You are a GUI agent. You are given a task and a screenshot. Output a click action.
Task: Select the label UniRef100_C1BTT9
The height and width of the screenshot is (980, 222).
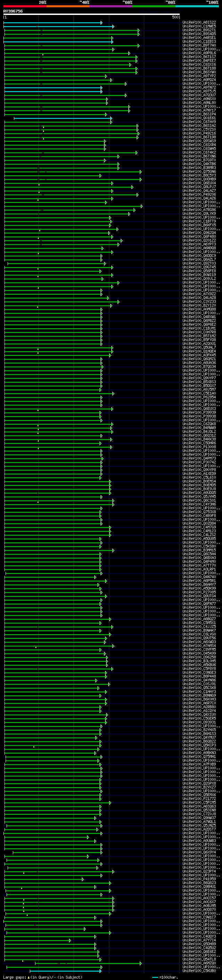199,221
